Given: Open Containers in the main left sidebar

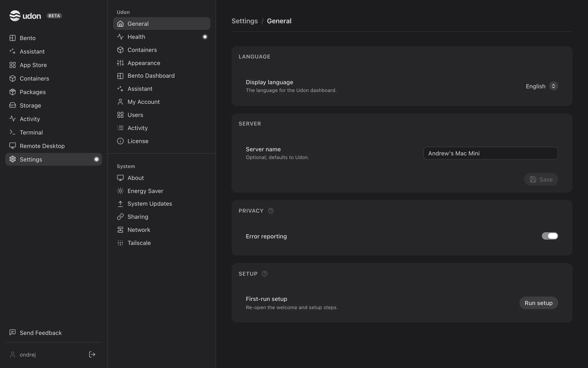Looking at the screenshot, I should [x=53, y=78].
